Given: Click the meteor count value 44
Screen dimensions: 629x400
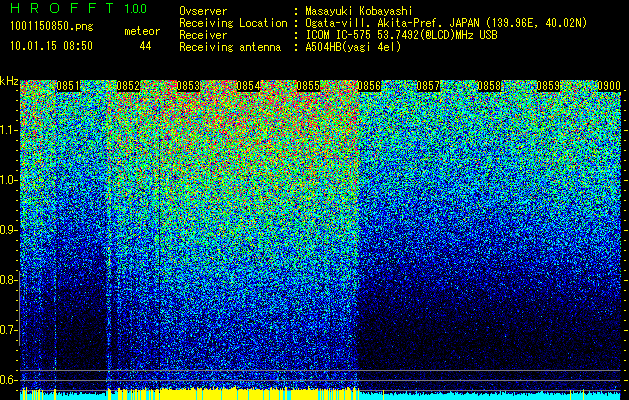Looking at the screenshot, I should [145, 46].
